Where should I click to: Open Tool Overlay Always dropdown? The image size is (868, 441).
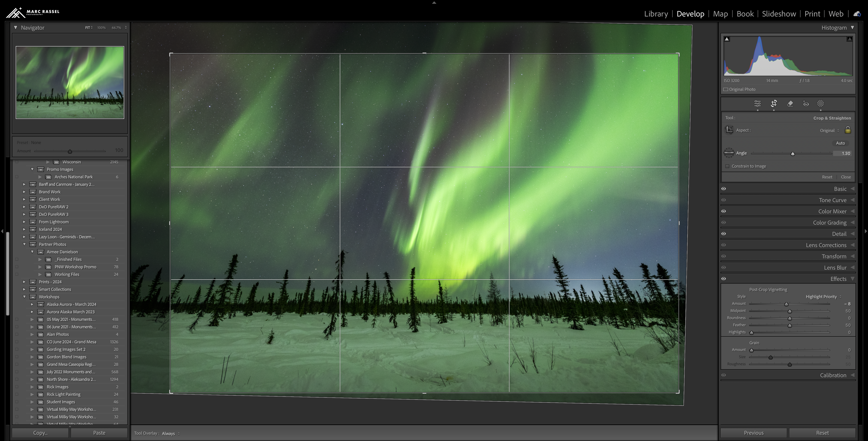tap(170, 433)
